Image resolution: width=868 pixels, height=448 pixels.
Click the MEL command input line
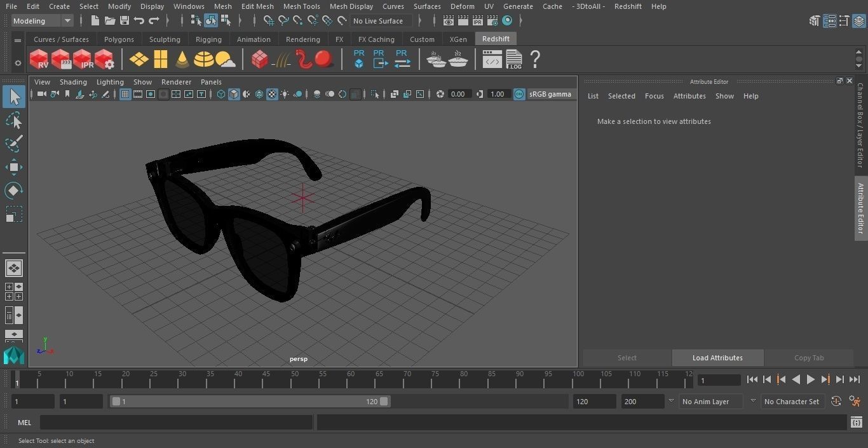176,423
